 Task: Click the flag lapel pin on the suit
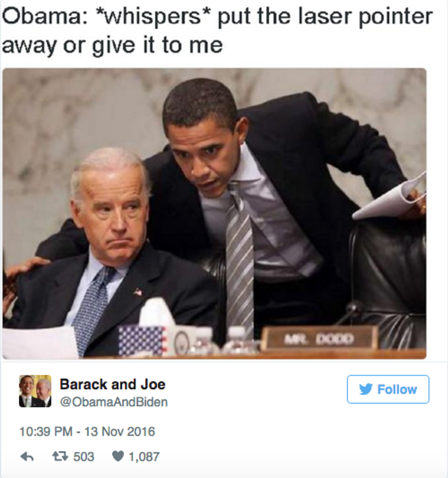pyautogui.click(x=138, y=292)
